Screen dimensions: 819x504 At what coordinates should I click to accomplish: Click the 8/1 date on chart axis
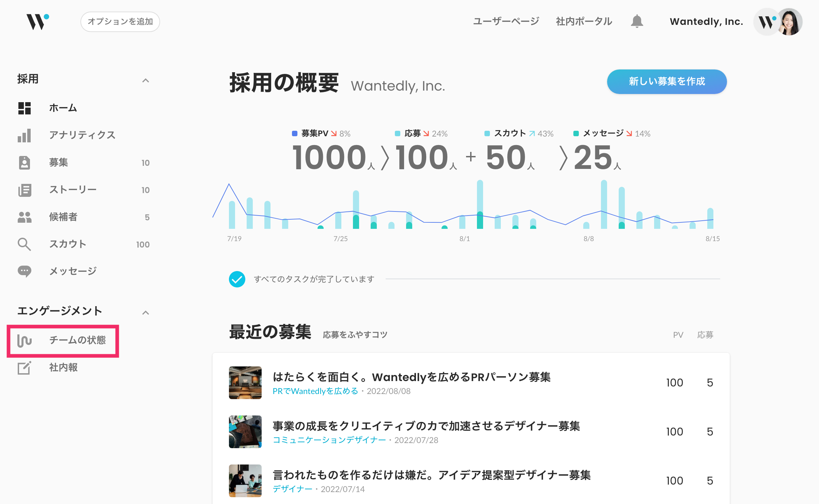pyautogui.click(x=465, y=239)
